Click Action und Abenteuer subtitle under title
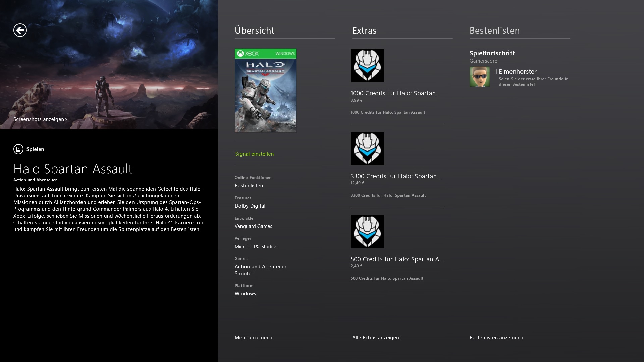644x362 pixels. 35,180
